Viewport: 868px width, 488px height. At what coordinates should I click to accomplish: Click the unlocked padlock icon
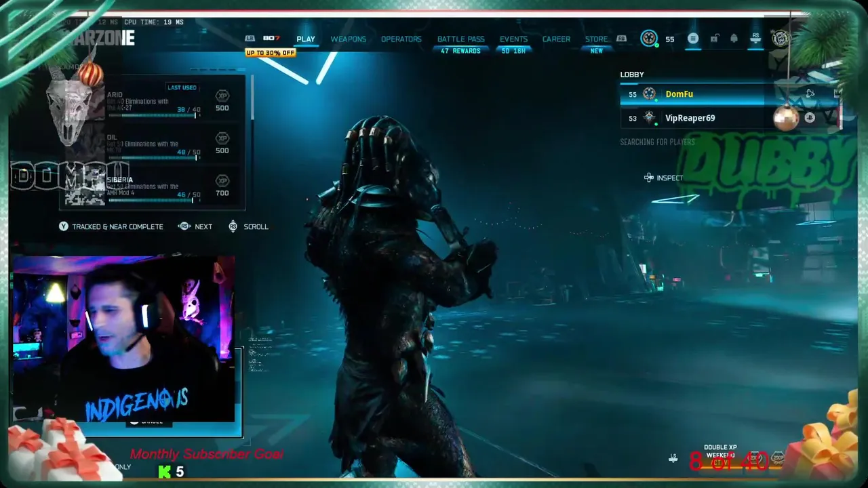pyautogui.click(x=714, y=39)
